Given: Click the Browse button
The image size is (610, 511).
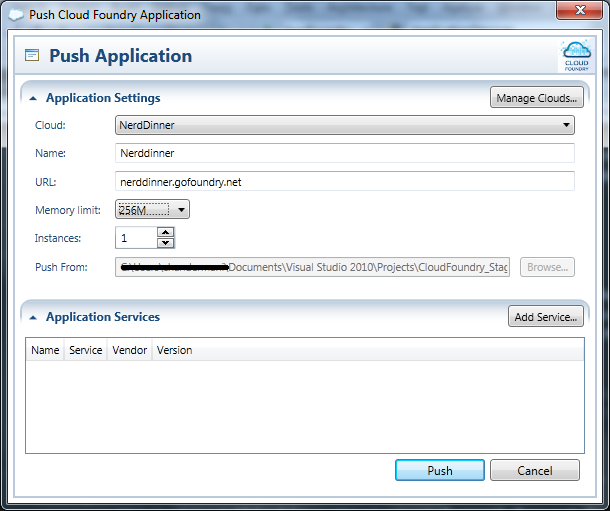Looking at the screenshot, I should [x=547, y=267].
